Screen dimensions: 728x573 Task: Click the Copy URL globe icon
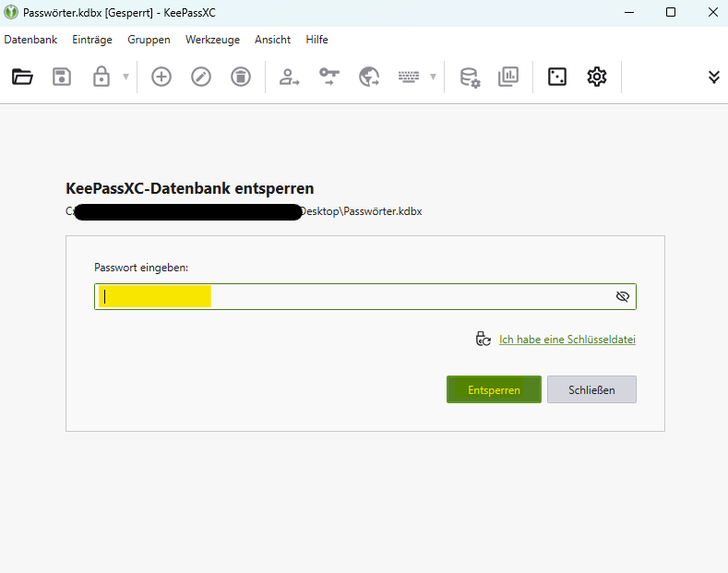pyautogui.click(x=369, y=77)
